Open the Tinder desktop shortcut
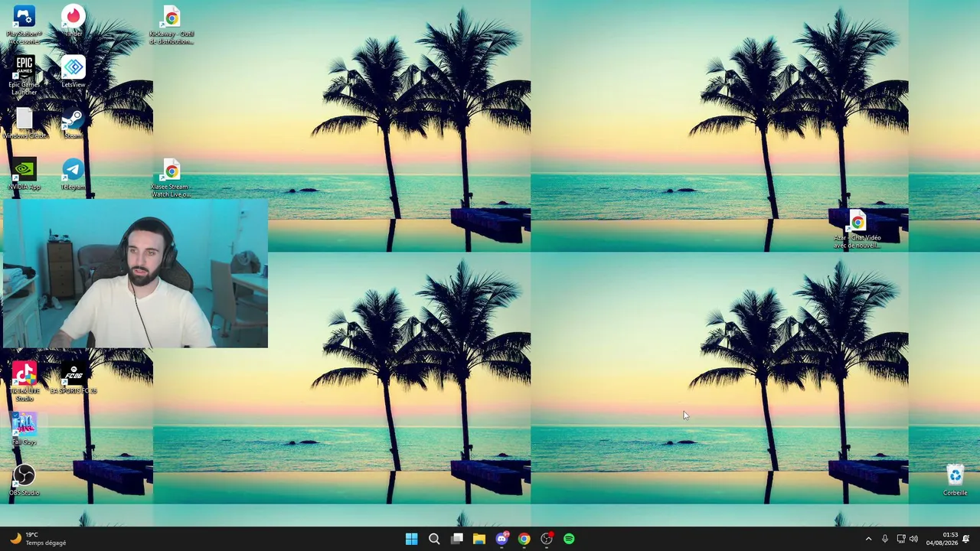This screenshot has height=551, width=980. coord(73,21)
